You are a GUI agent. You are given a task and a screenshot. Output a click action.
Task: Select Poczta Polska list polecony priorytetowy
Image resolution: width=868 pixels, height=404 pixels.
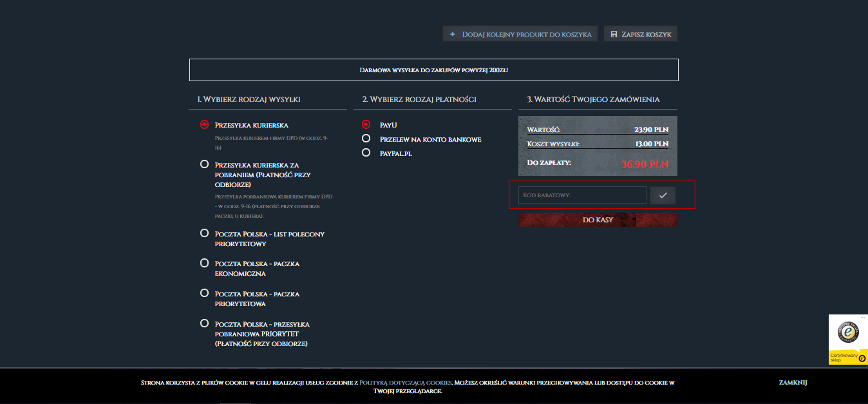(205, 233)
